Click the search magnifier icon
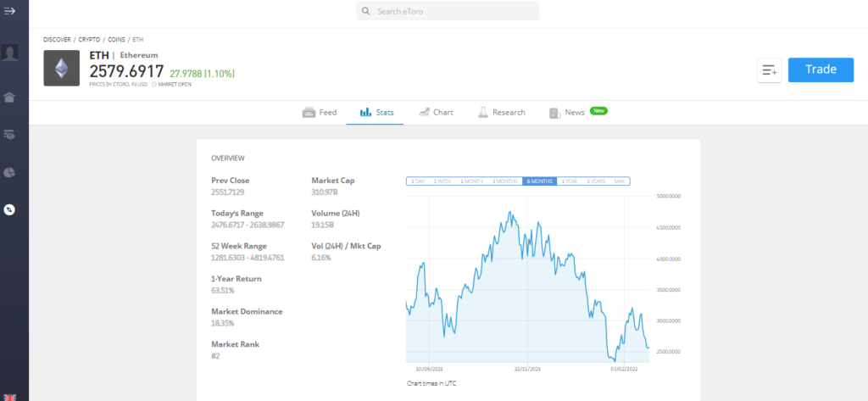The image size is (868, 401). [x=366, y=11]
